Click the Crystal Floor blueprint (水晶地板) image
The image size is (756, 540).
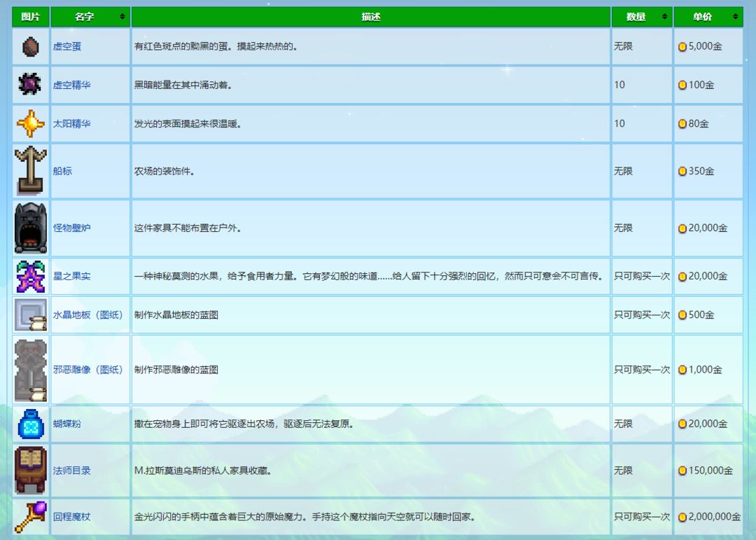point(30,314)
